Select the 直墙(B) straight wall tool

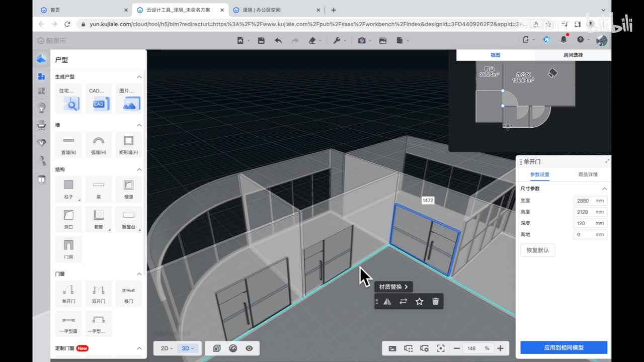point(68,144)
